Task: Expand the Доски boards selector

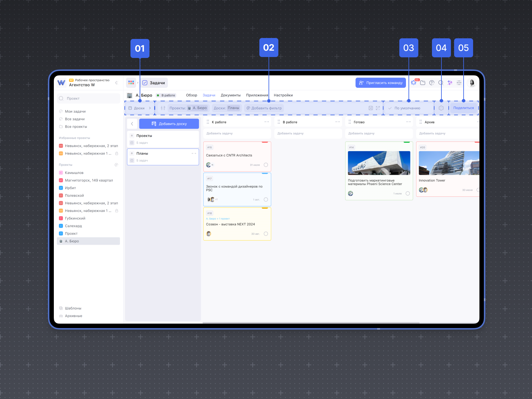Action: (x=140, y=108)
